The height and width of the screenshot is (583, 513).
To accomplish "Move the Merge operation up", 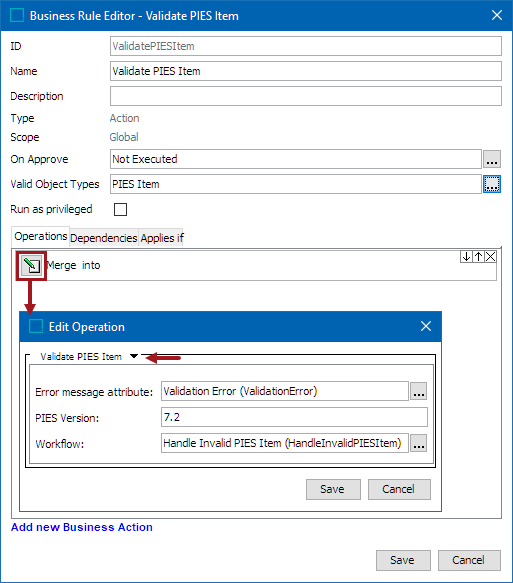I will [478, 257].
